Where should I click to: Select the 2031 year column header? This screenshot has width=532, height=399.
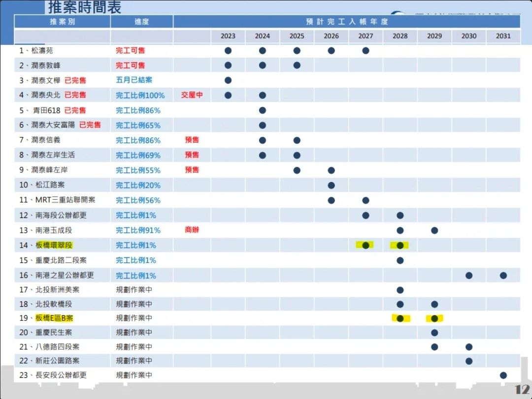[x=503, y=36]
